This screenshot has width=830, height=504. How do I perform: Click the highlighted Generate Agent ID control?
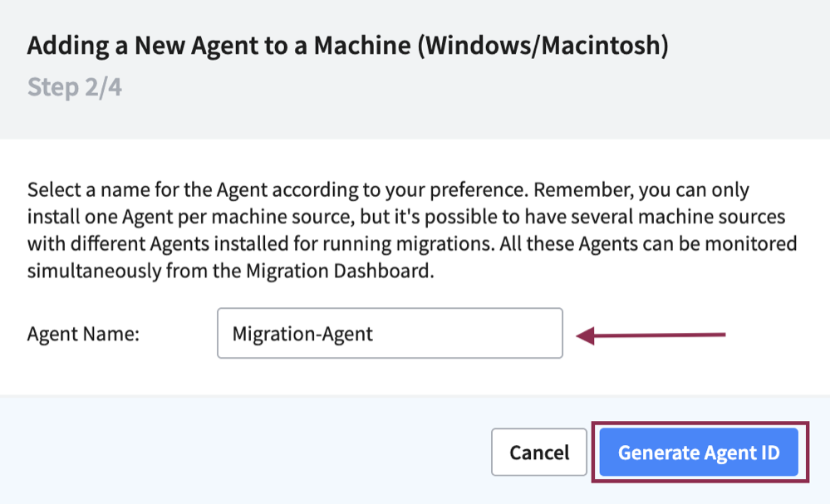click(698, 453)
